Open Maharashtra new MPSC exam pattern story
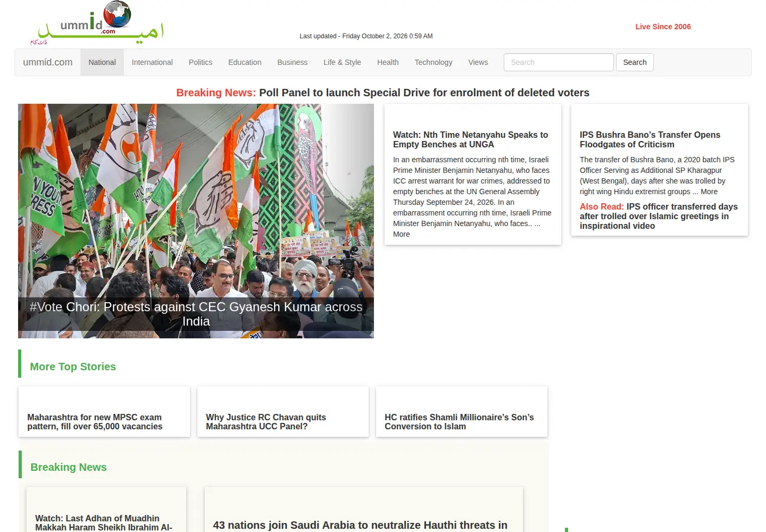Screen dimensions: 766x532 point(95,422)
